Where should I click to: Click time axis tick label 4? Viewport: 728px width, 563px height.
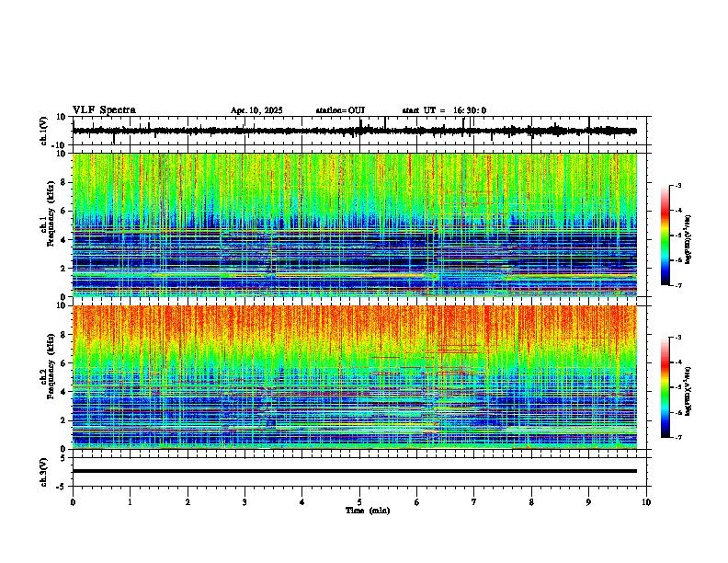(302, 502)
